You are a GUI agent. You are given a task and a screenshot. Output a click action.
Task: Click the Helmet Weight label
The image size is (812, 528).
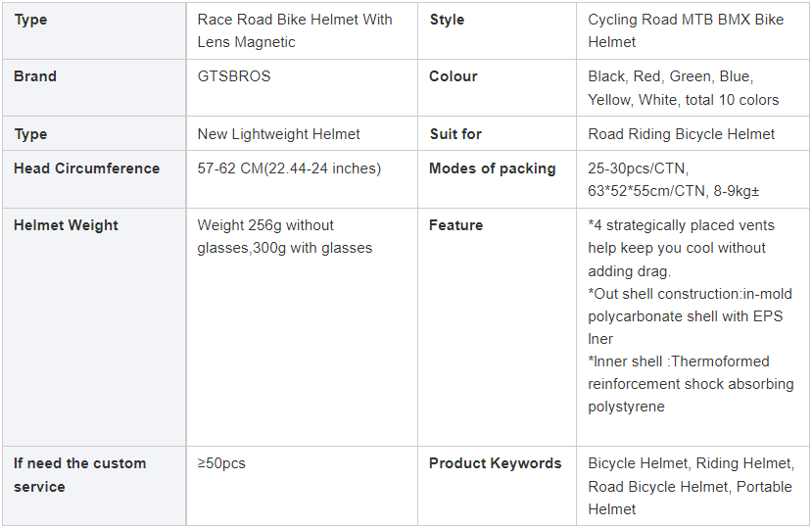coord(66,225)
